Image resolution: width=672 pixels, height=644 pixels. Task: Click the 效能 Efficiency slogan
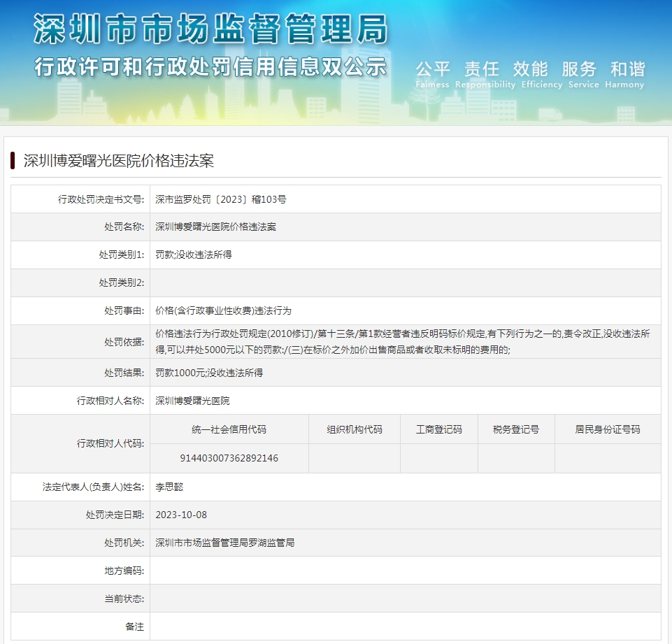tap(542, 75)
